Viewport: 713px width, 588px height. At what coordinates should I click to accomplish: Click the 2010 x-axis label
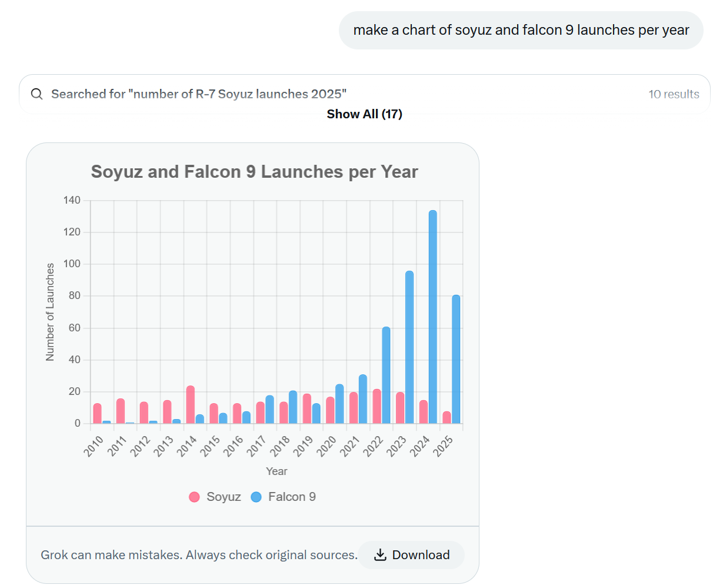(94, 446)
